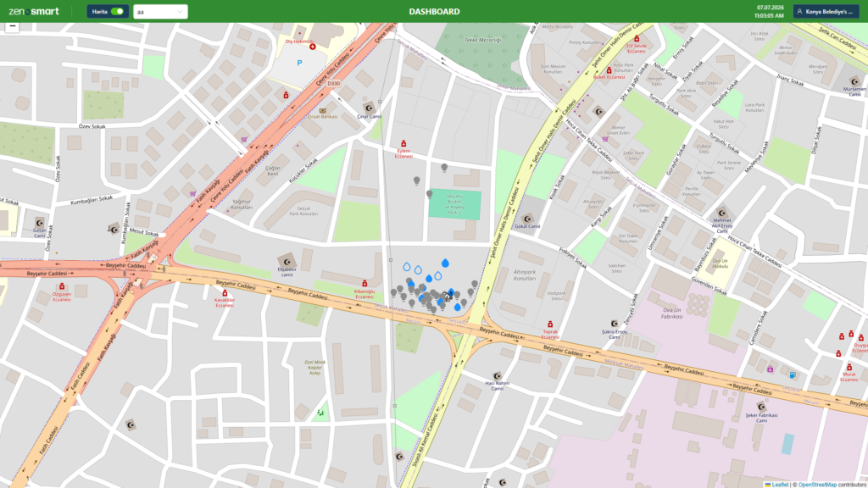Click the Hacı Rahim Camii mosque icon
Image resolution: width=868 pixels, height=488 pixels.
pos(497,376)
